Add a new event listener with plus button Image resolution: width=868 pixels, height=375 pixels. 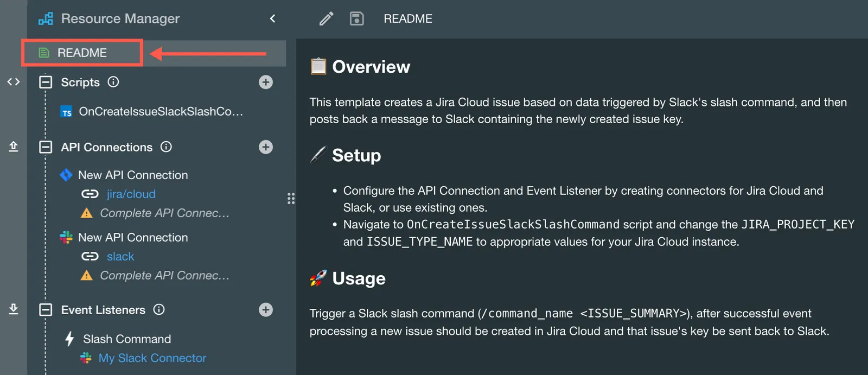(266, 310)
